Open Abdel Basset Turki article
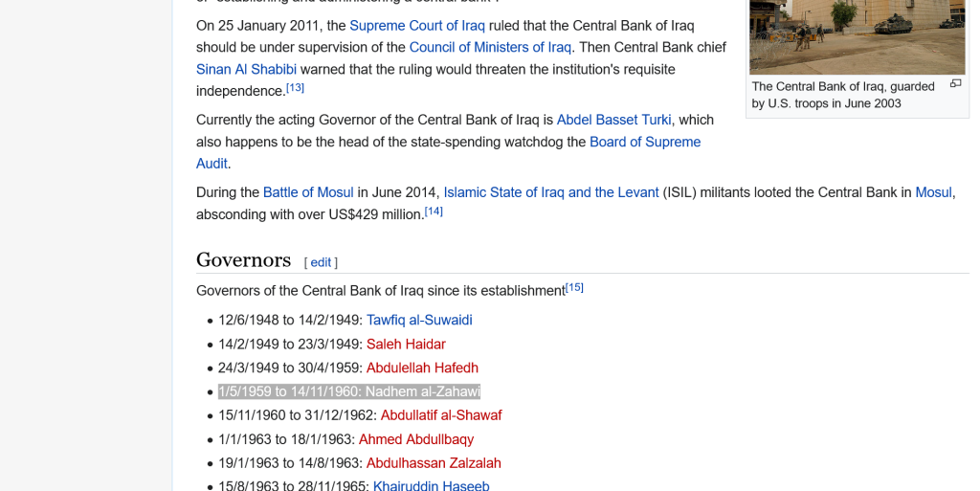The width and height of the screenshot is (980, 491). coord(613,120)
